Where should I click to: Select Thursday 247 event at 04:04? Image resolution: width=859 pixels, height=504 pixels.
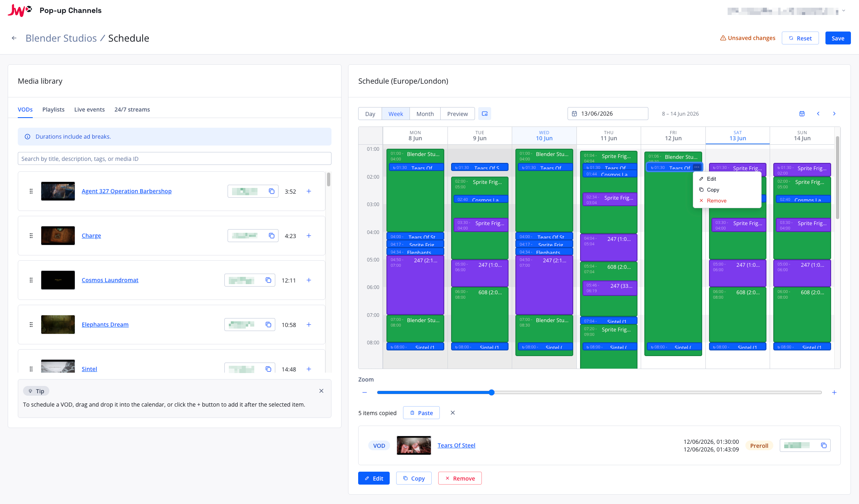(608, 247)
